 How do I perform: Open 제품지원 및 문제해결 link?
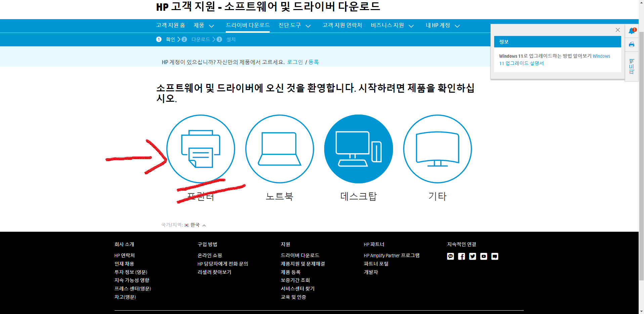point(303,264)
